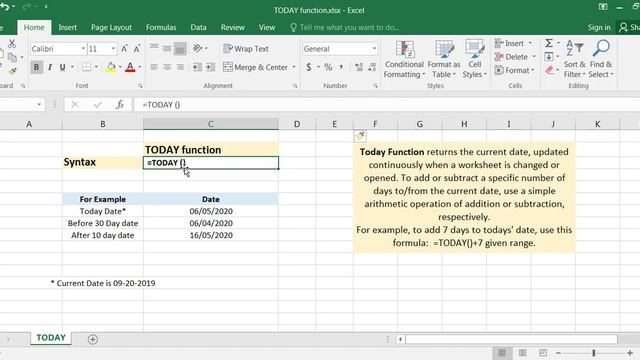
Task: Open Sort & Filter menu
Action: pos(574,59)
